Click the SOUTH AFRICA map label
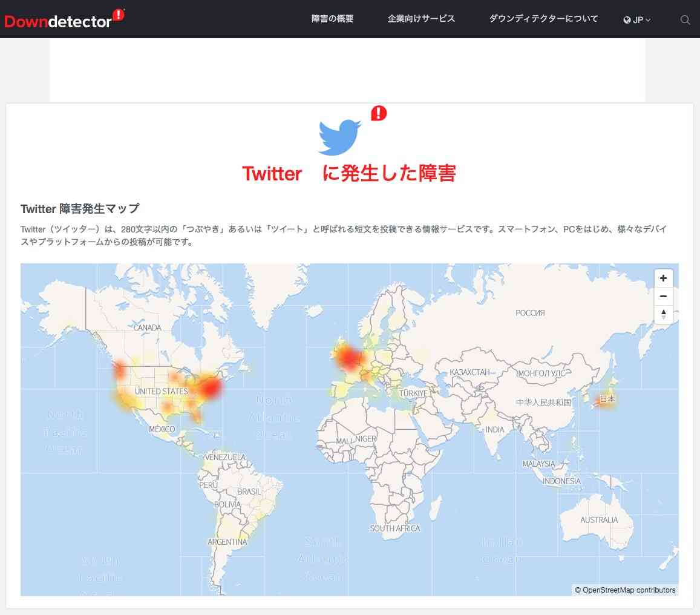This screenshot has width=700, height=615. 395,528
